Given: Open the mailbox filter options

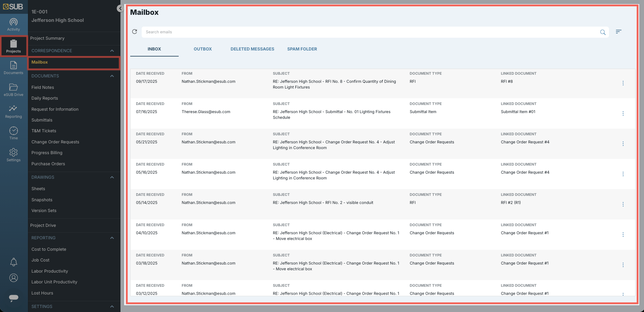Looking at the screenshot, I should click(x=618, y=32).
